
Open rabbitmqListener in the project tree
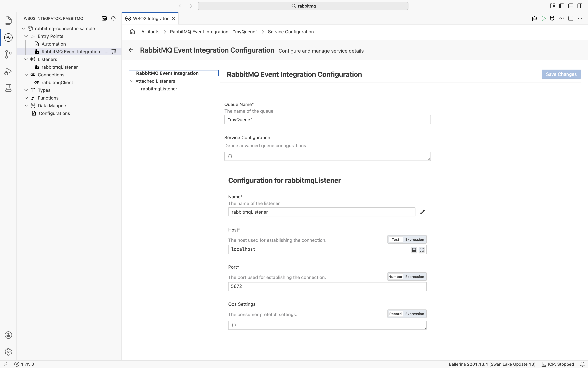tap(59, 67)
